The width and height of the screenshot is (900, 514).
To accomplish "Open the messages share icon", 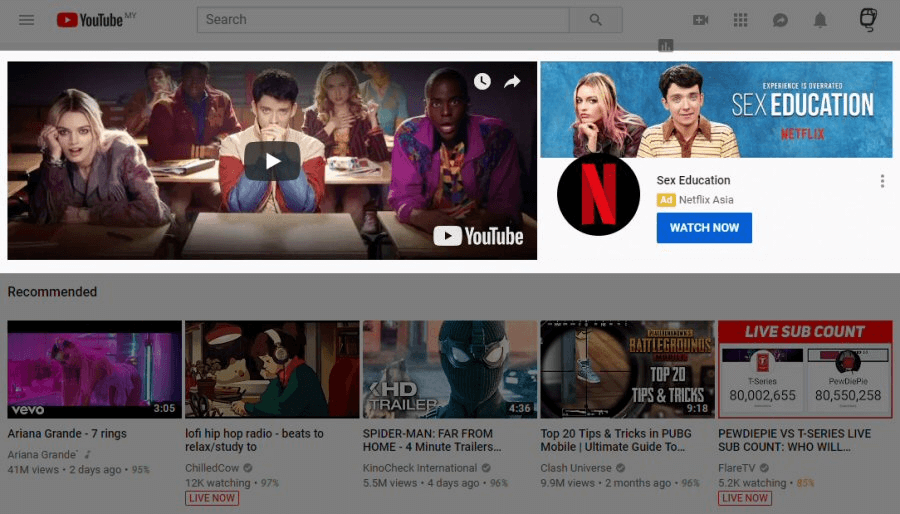I will click(x=781, y=20).
